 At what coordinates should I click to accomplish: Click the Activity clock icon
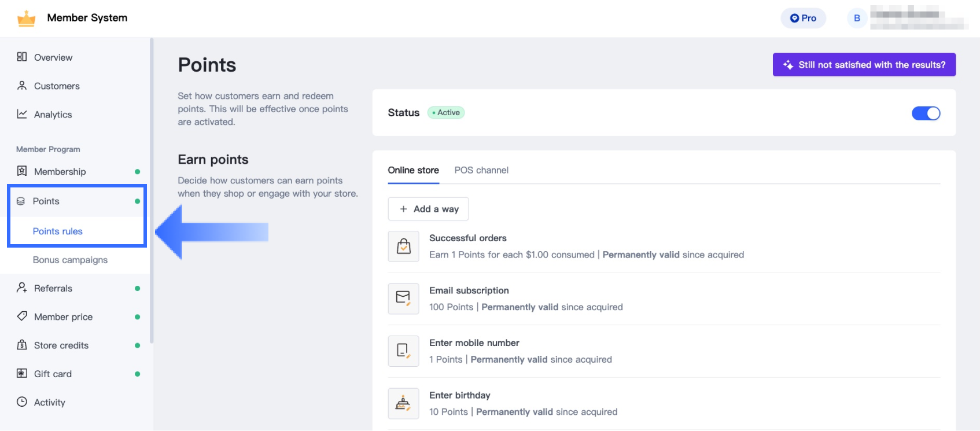click(x=22, y=401)
